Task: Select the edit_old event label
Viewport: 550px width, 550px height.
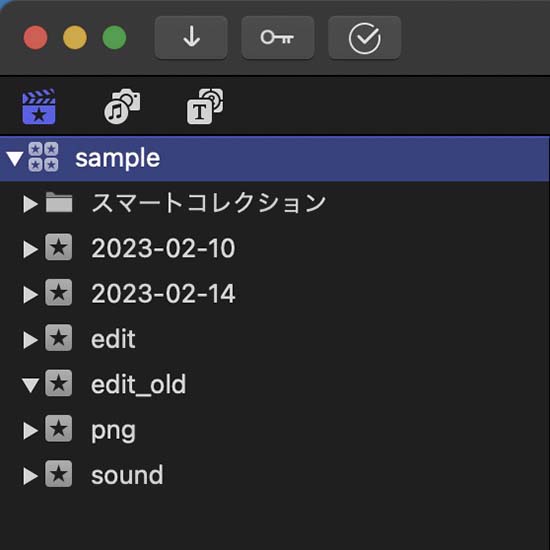Action: 139,385
